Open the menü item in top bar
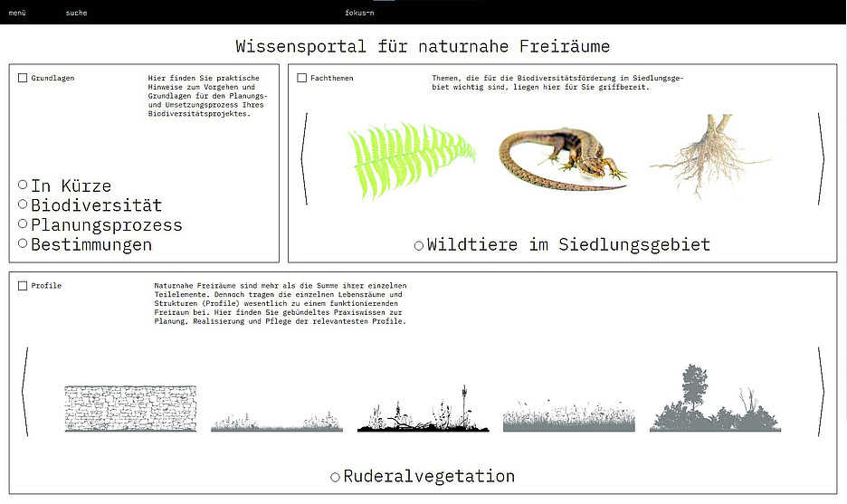Viewport: 847px width, 504px height. 17,13
